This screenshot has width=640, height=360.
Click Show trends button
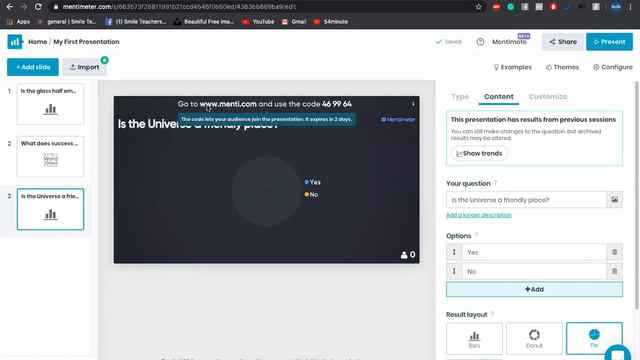click(479, 153)
